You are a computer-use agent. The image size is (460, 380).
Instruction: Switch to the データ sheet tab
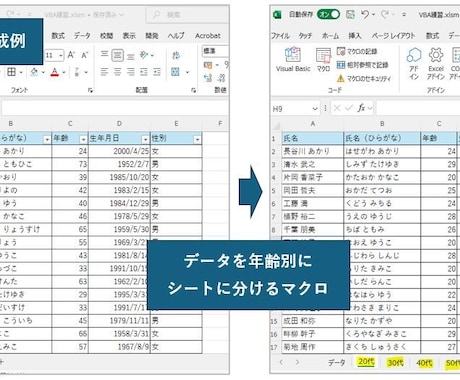337,362
